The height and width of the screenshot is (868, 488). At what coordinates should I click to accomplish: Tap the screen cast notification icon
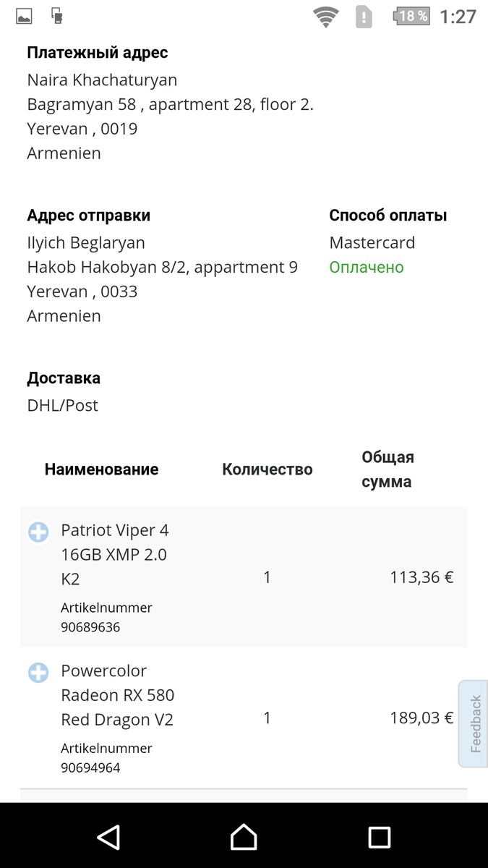tap(57, 15)
